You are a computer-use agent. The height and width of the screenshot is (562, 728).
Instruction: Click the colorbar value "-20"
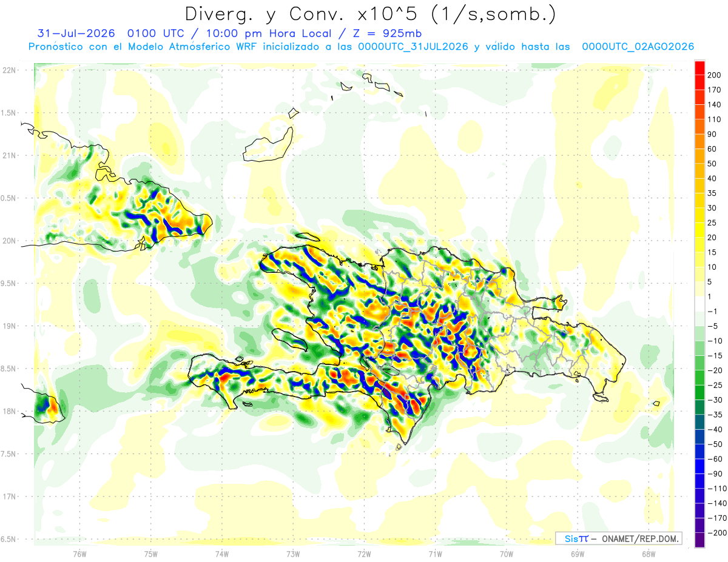coord(715,370)
